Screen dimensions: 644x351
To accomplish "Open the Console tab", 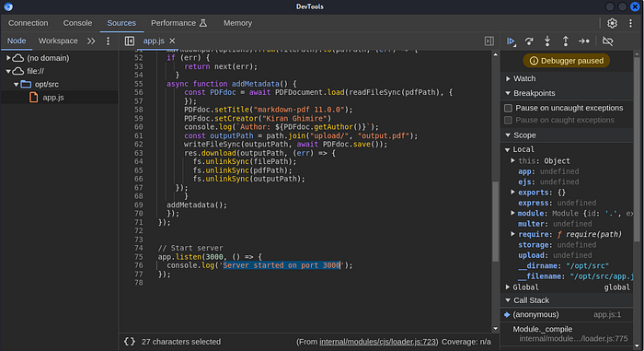I will point(77,23).
